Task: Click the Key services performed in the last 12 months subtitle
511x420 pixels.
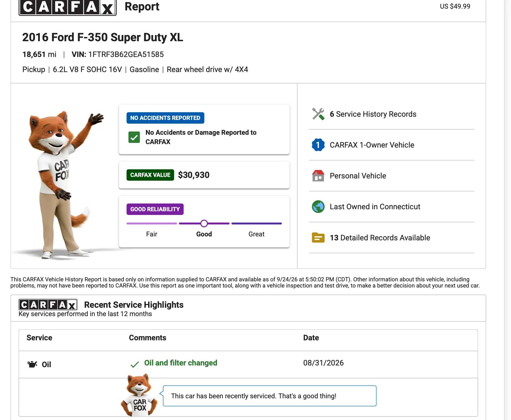Action: pos(85,314)
